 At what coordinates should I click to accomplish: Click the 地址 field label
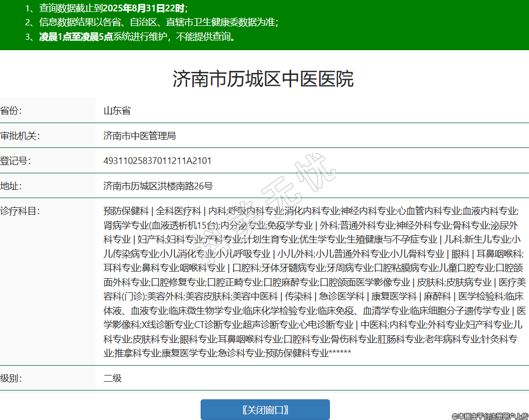[x=10, y=186]
